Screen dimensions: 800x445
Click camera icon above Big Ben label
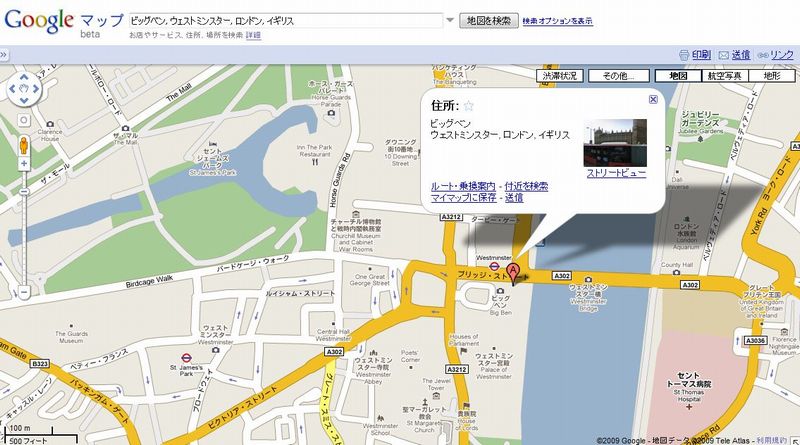click(x=500, y=291)
